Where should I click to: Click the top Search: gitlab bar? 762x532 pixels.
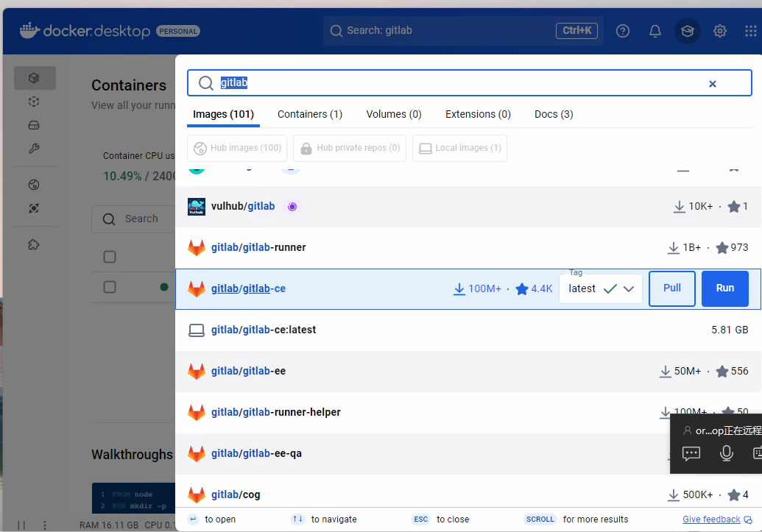(463, 31)
